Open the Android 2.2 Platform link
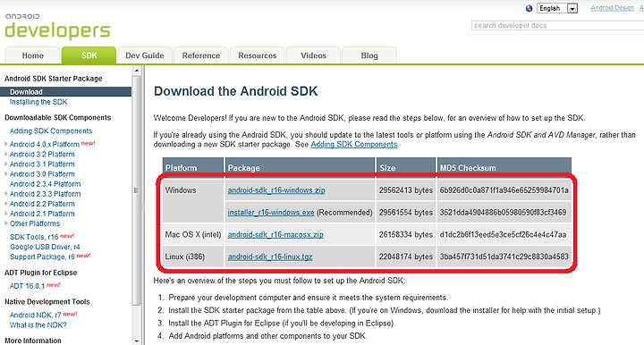This screenshot has height=345, width=644. pos(42,204)
